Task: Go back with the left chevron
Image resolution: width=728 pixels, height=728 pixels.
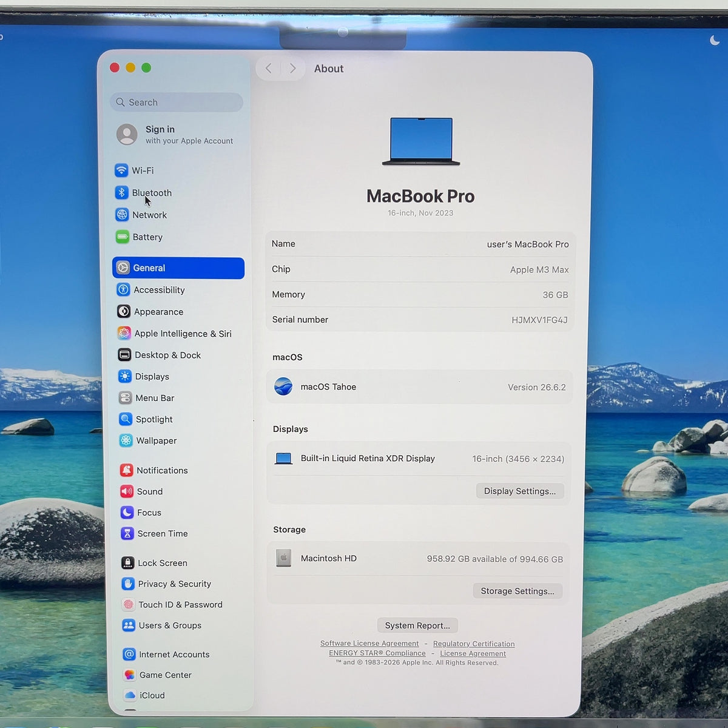Action: point(268,69)
